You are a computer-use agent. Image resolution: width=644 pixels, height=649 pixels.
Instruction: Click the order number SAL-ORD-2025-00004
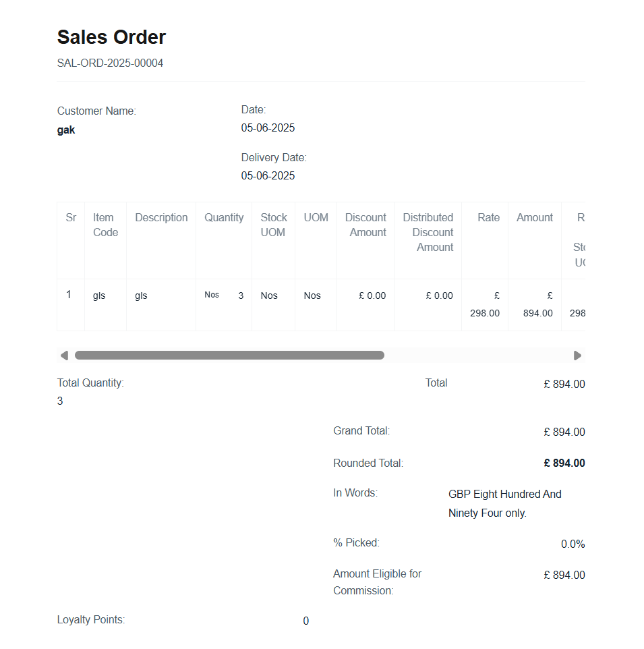110,63
